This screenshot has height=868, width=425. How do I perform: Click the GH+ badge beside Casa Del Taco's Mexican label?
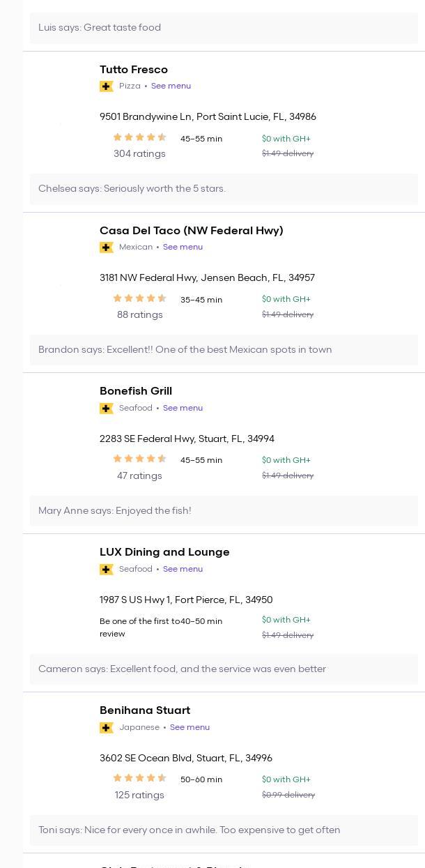coord(107,248)
